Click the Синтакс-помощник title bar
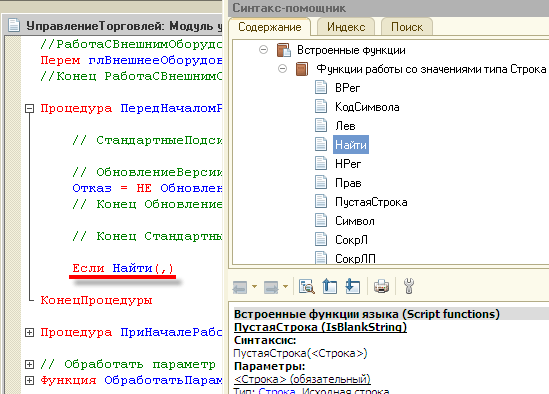Viewport: 549px width, 394px height. click(388, 8)
